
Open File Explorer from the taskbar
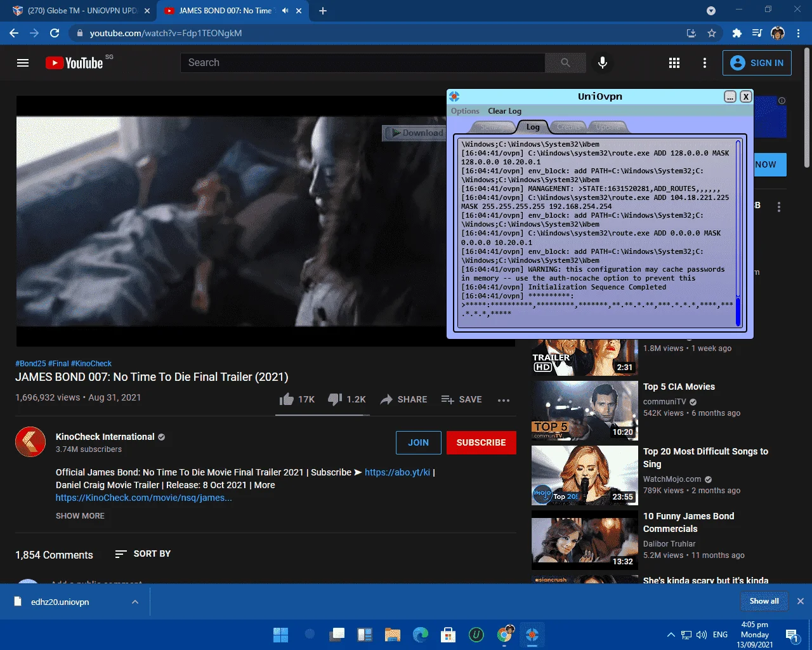393,634
